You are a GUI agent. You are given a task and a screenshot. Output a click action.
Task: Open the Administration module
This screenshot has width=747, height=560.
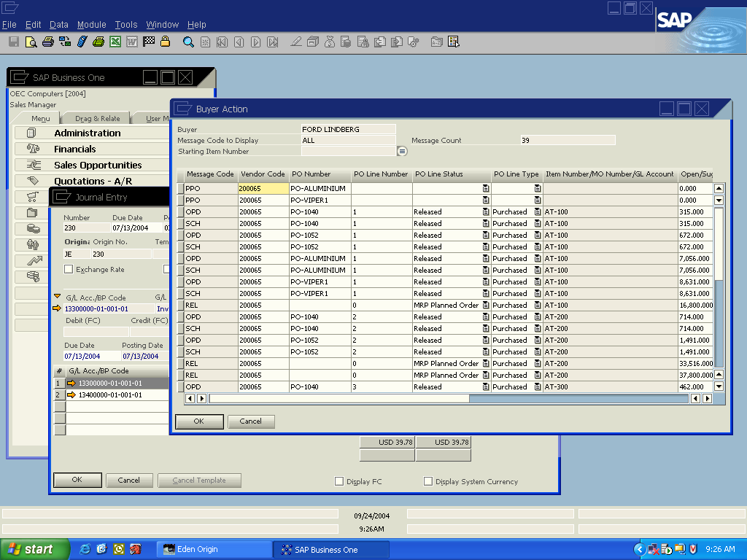pos(88,133)
